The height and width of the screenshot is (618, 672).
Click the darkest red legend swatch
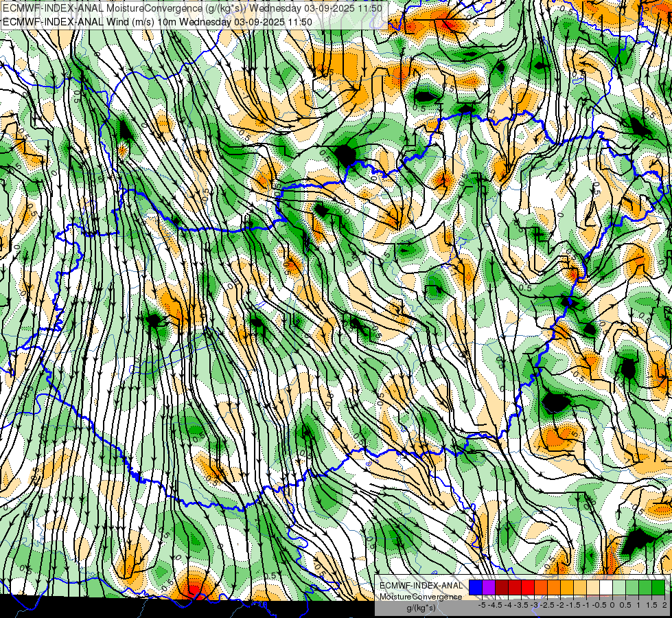point(502,587)
